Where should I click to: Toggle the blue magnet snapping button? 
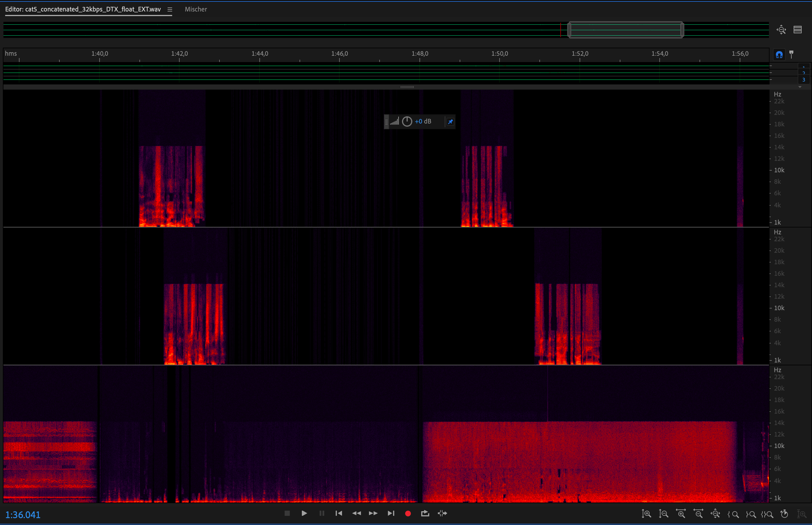tap(779, 55)
